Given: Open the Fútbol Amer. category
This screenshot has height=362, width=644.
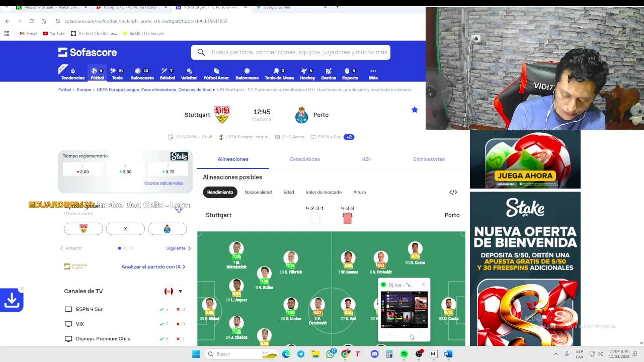Looking at the screenshot, I should click(x=216, y=74).
